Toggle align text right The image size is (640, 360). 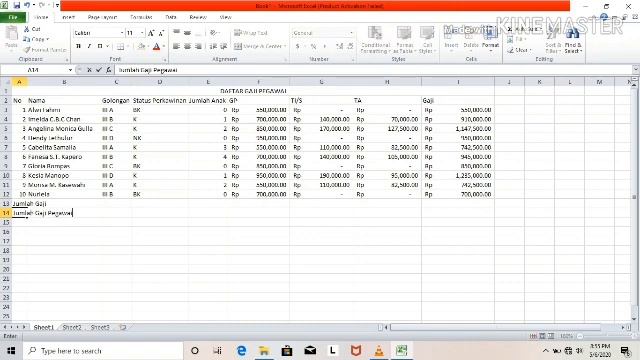coord(198,47)
